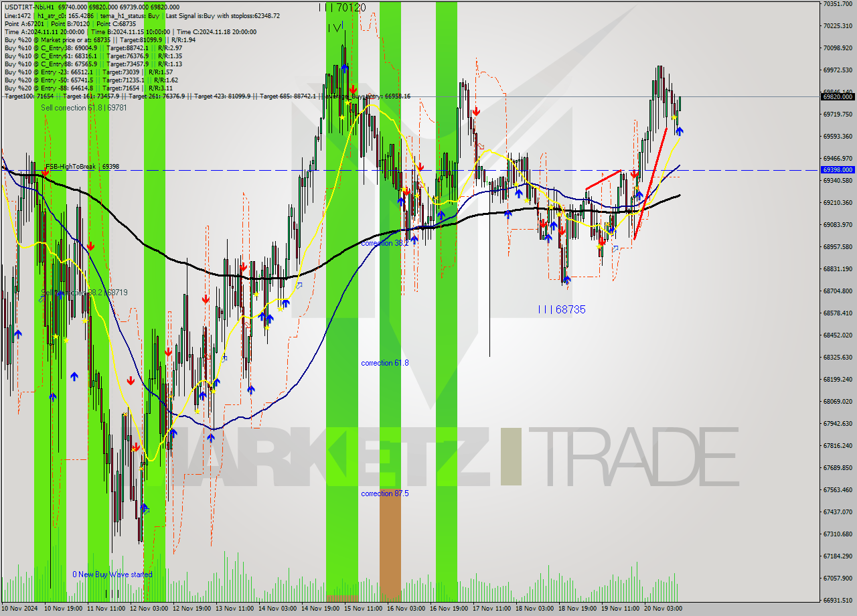The width and height of the screenshot is (857, 616).
Task: Click the 'Buy %10 @ Entry -23: 66512.1' line
Action: [x=88, y=72]
